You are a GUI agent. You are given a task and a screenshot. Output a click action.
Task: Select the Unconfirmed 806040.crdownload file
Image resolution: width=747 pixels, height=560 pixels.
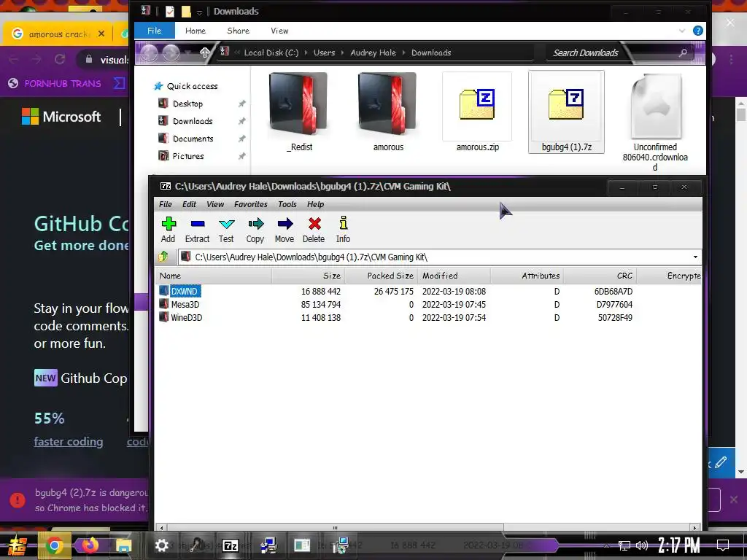coord(655,122)
